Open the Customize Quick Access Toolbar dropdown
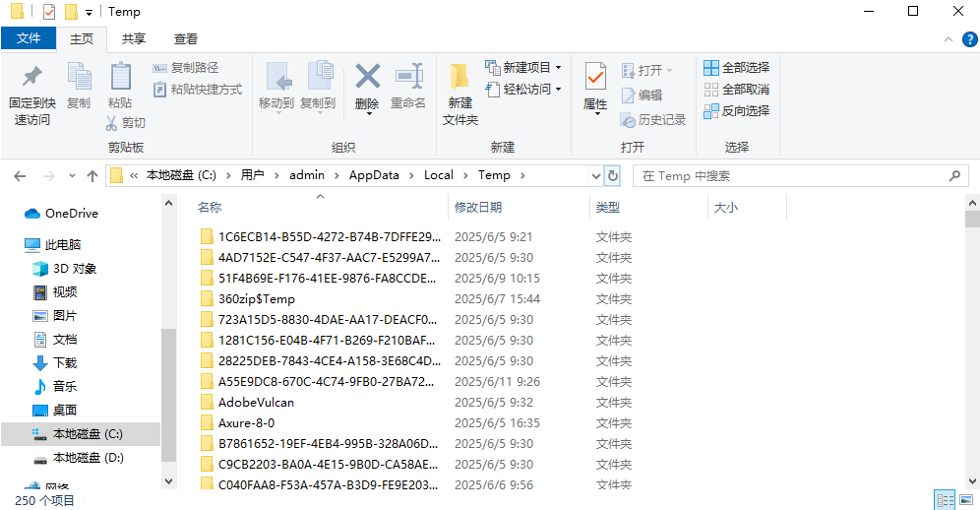This screenshot has width=980, height=510. pyautogui.click(x=89, y=12)
